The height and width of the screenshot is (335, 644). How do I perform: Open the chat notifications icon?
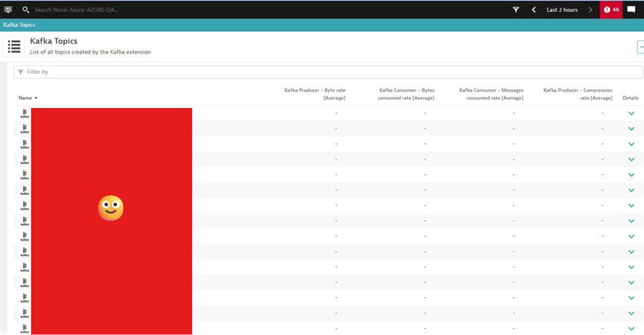click(631, 10)
